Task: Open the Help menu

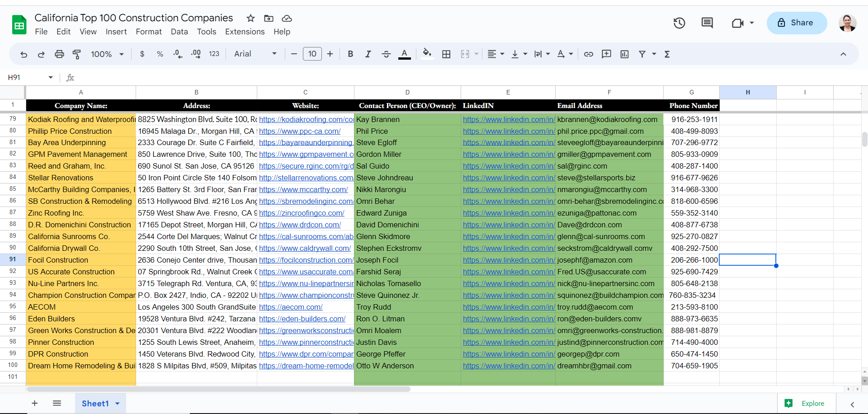Action: 282,32
